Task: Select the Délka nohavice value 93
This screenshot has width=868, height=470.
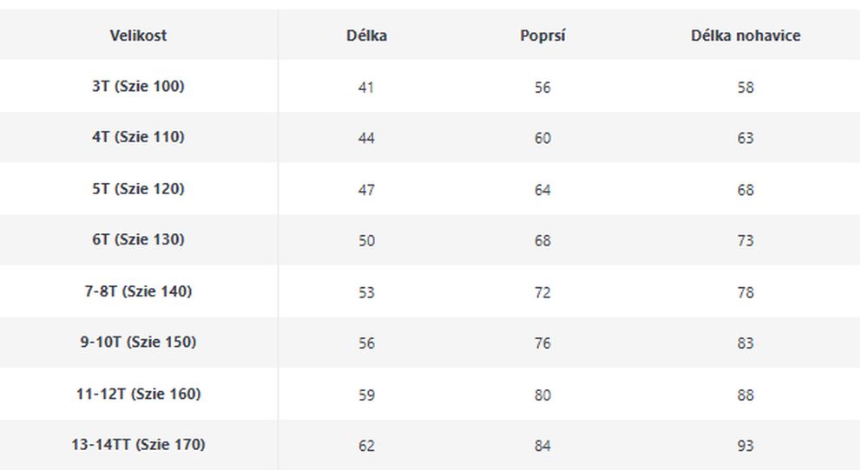Action: click(x=745, y=446)
